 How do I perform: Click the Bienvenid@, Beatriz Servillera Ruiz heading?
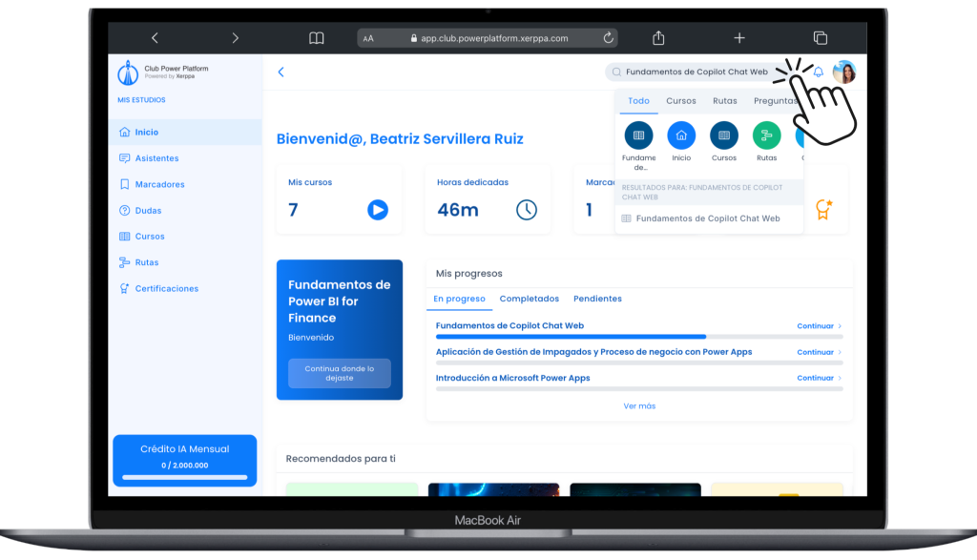click(400, 139)
